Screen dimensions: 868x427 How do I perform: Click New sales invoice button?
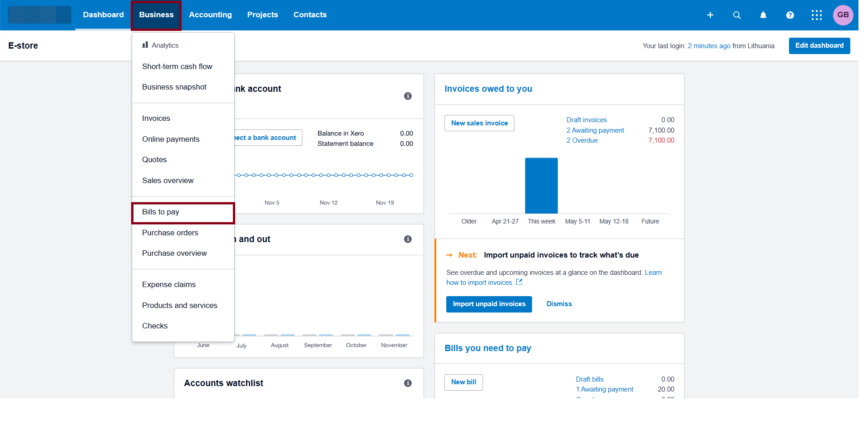click(479, 123)
